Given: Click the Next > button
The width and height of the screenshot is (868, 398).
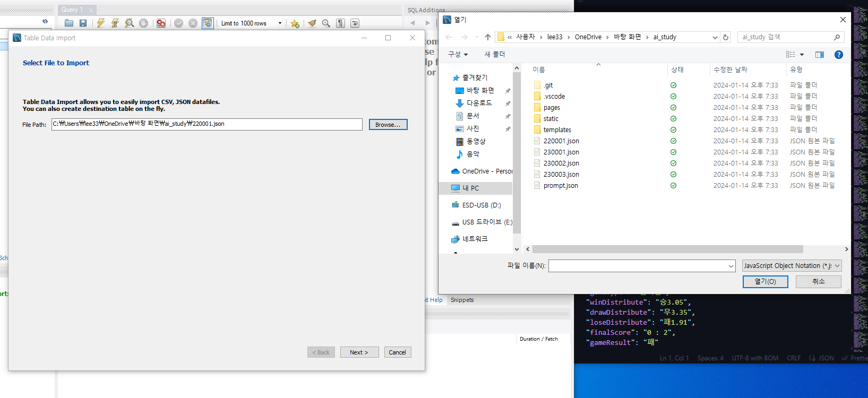Looking at the screenshot, I should pos(359,352).
